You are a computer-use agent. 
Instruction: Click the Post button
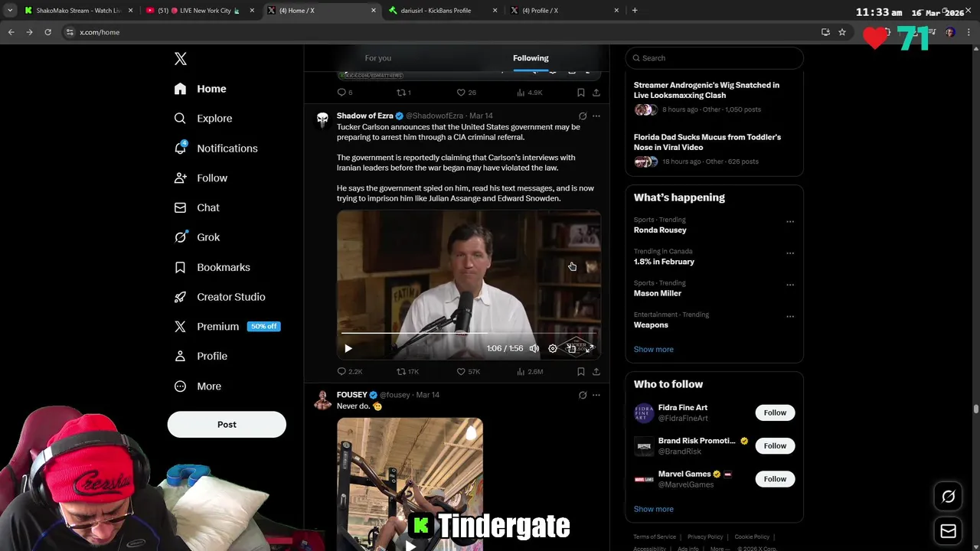point(227,425)
